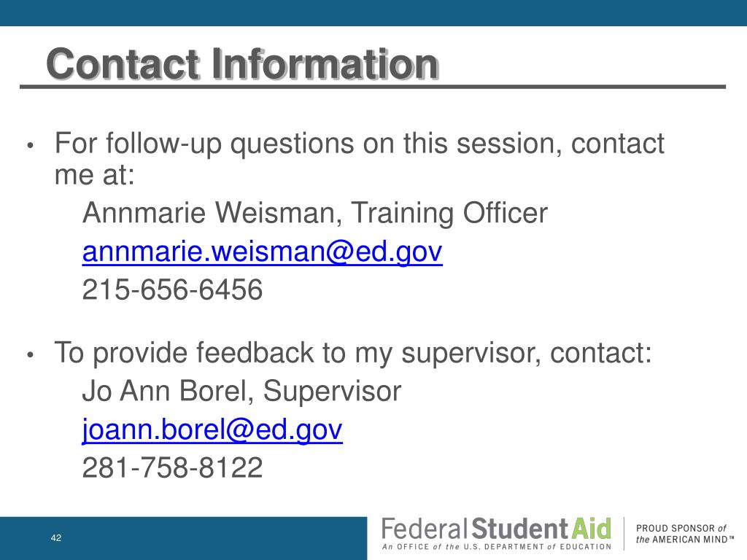
Task: Click the phone number 281-758-8122
Action: click(x=172, y=467)
